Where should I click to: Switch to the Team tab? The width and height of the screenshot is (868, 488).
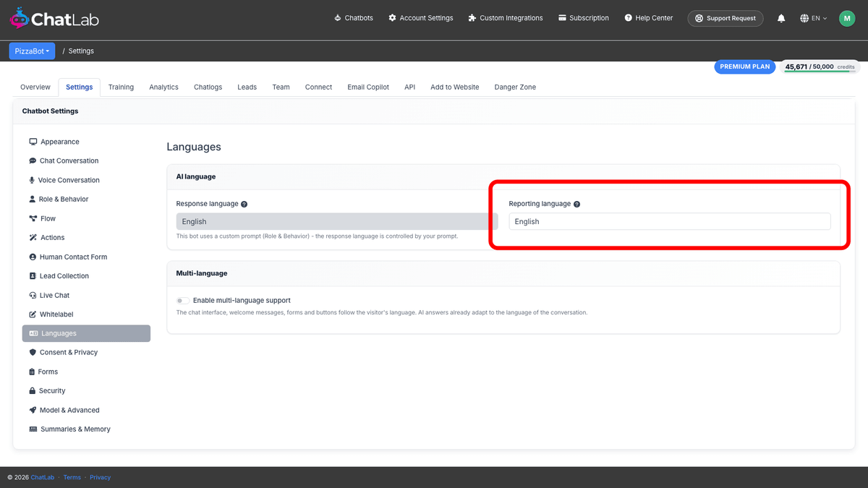coord(281,87)
